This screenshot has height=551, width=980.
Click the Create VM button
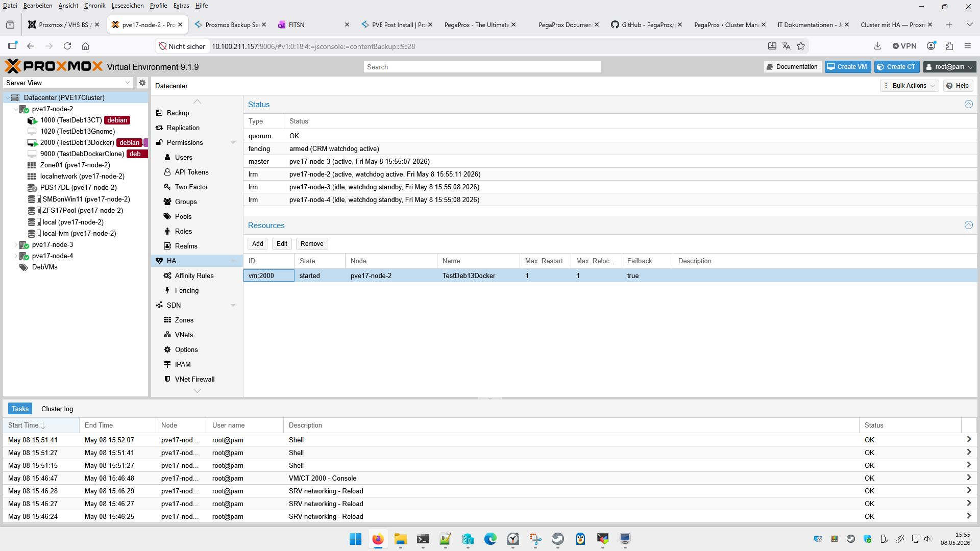click(847, 67)
